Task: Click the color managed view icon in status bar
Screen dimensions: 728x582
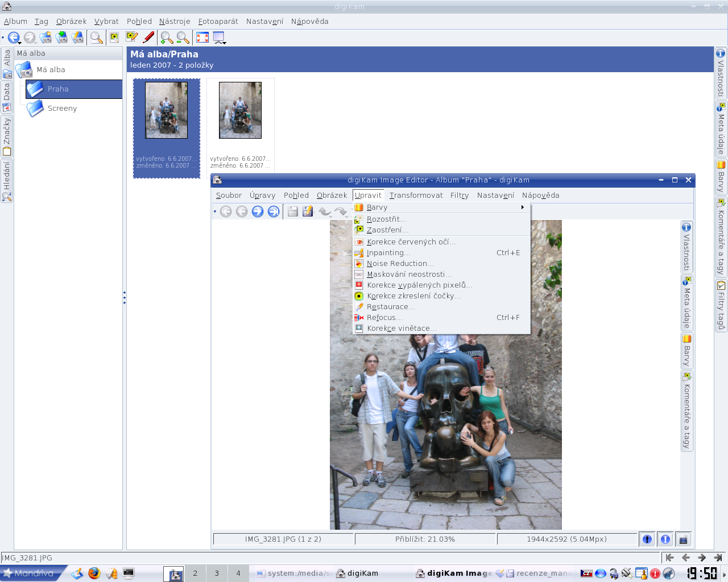Action: click(684, 539)
